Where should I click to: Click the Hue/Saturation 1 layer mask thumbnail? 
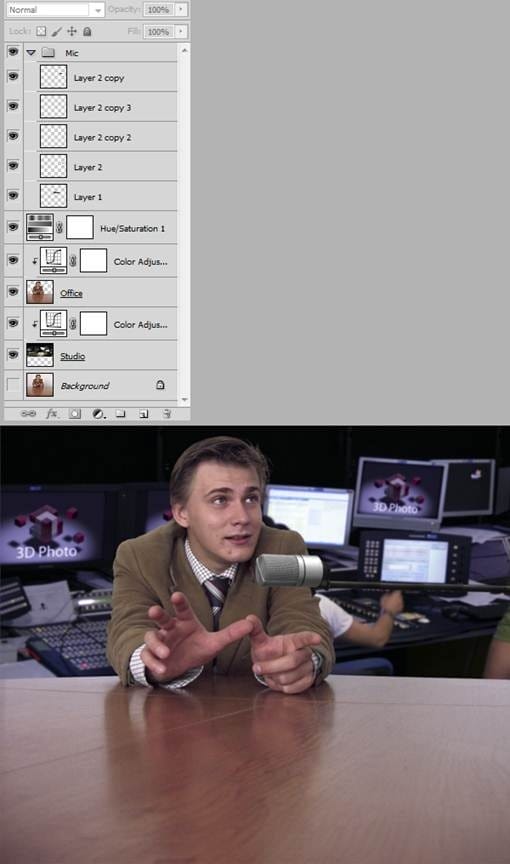coord(80,227)
